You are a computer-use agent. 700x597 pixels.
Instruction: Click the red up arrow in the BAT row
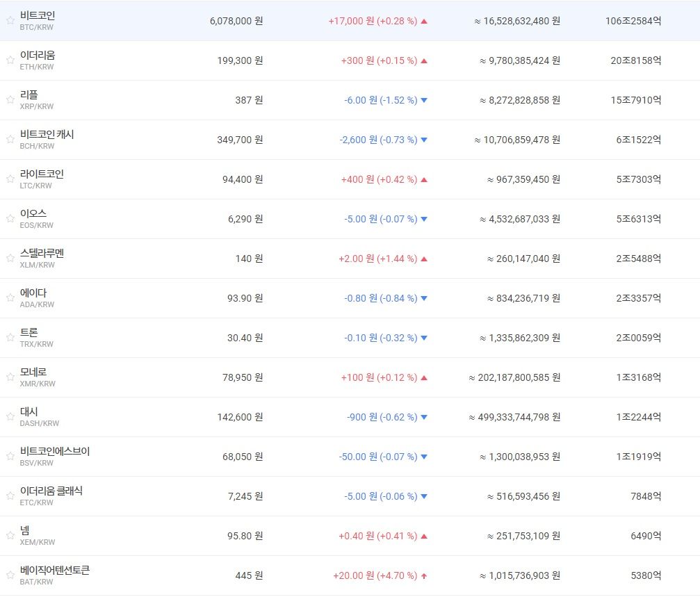tap(424, 576)
